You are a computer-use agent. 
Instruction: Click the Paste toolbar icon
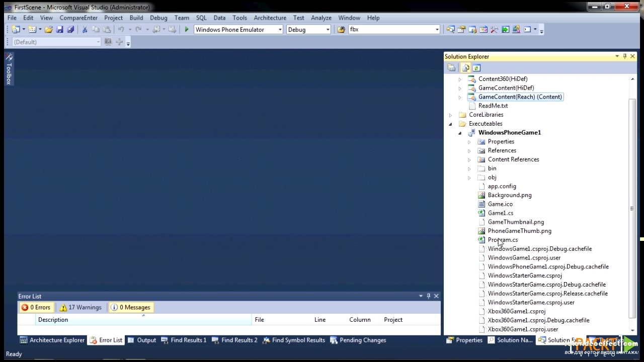pyautogui.click(x=107, y=30)
